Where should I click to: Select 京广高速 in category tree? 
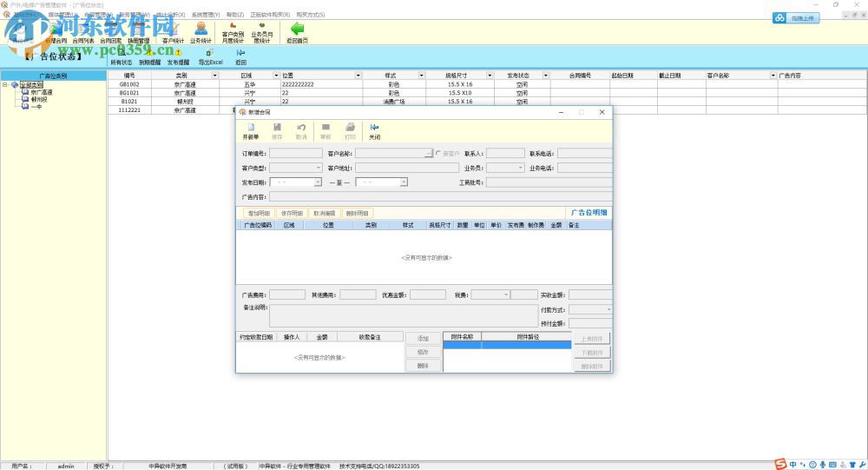[41, 92]
